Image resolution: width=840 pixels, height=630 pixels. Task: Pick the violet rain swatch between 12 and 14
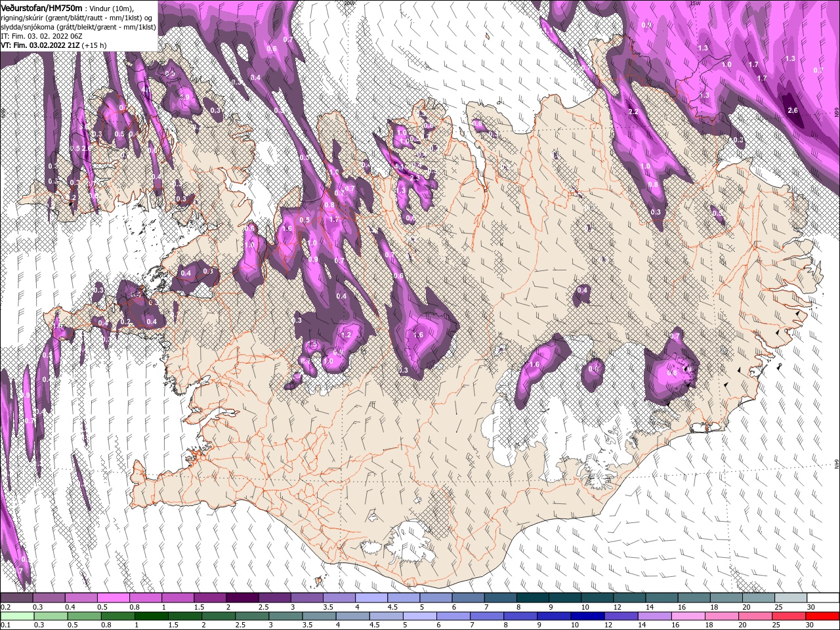[x=621, y=616]
